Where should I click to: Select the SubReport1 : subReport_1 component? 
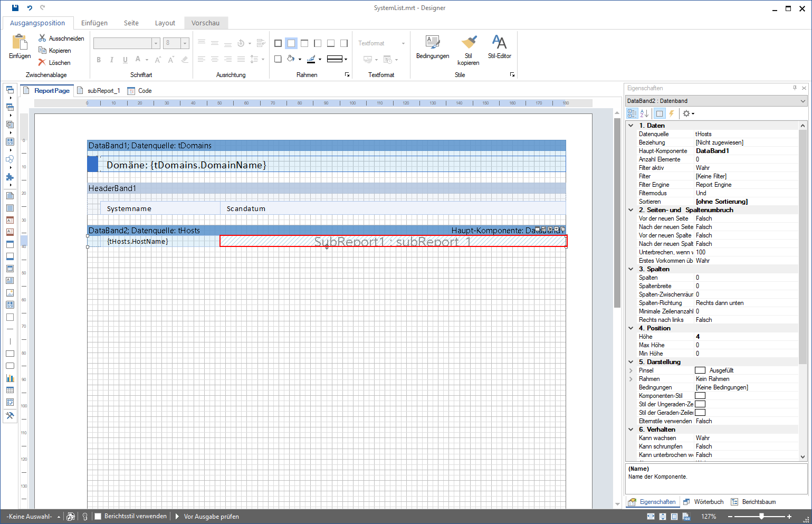click(x=393, y=241)
